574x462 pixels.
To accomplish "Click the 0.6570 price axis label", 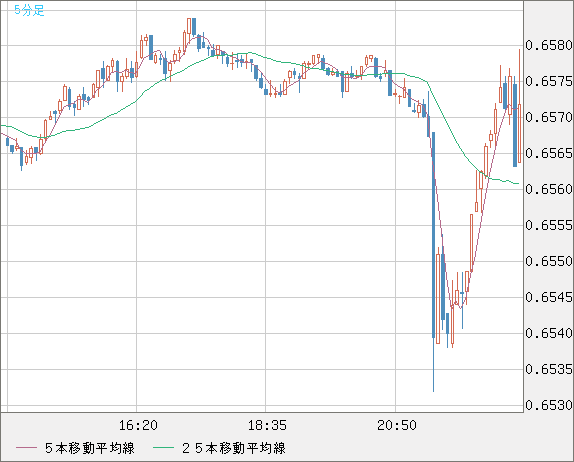I will (x=549, y=118).
